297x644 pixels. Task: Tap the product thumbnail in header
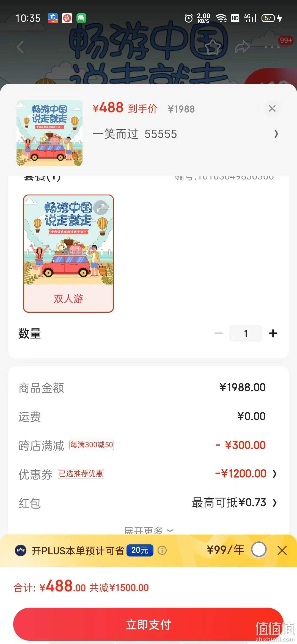(x=50, y=133)
